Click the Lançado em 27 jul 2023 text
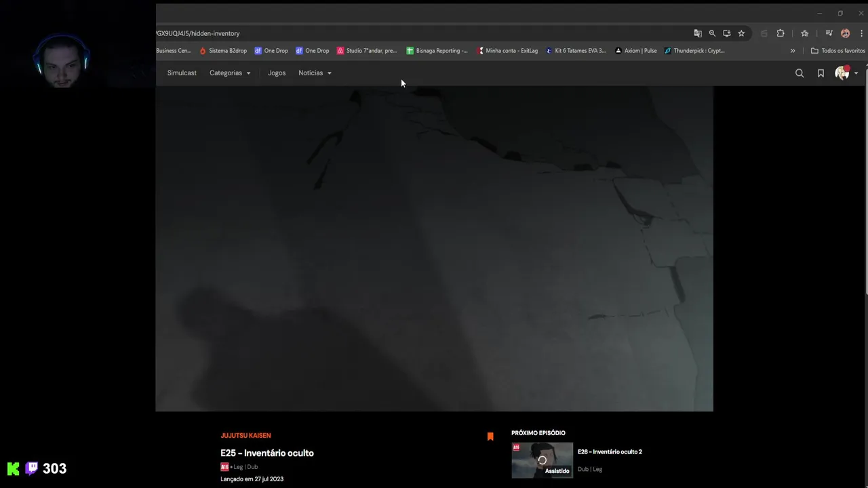 (252, 479)
